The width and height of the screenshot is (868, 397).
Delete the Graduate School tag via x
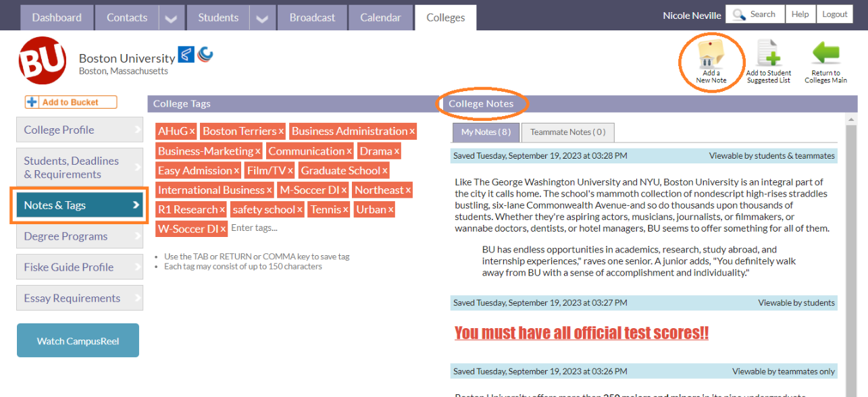coord(385,171)
